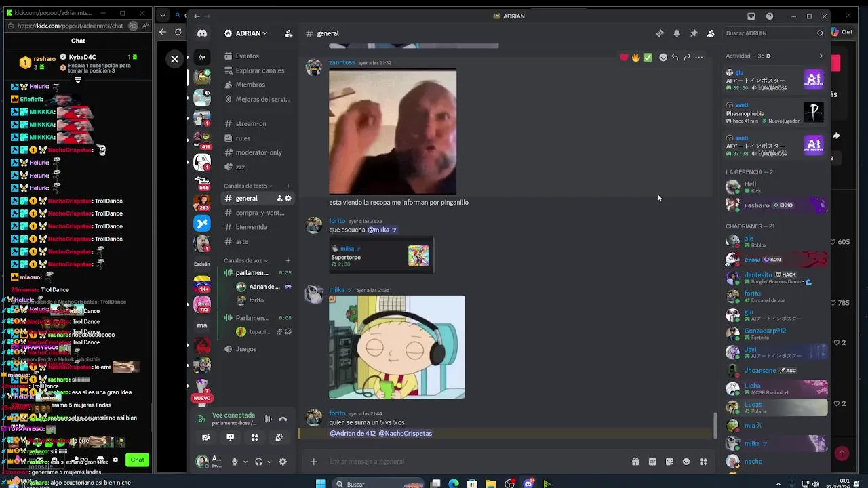Toggle camera on in voice panel
Screen dimensions: 868x488
[205, 438]
